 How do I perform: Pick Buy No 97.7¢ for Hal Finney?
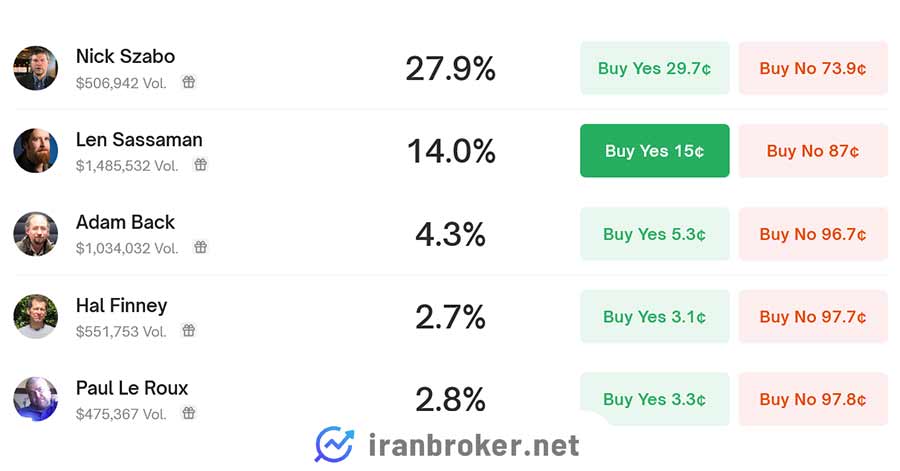coord(813,317)
